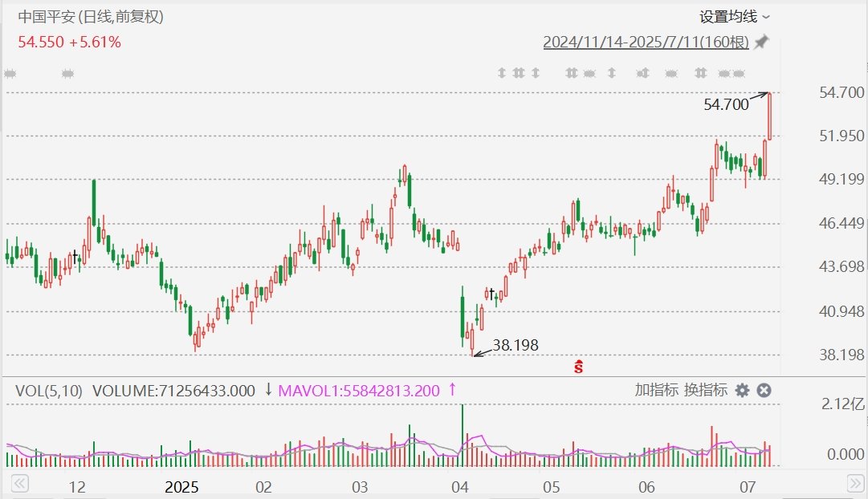
Task: Click the red S marker near April
Action: pos(578,367)
